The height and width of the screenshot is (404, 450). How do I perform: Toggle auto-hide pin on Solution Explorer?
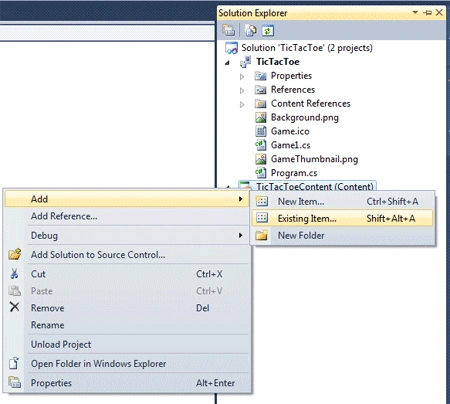(x=427, y=13)
